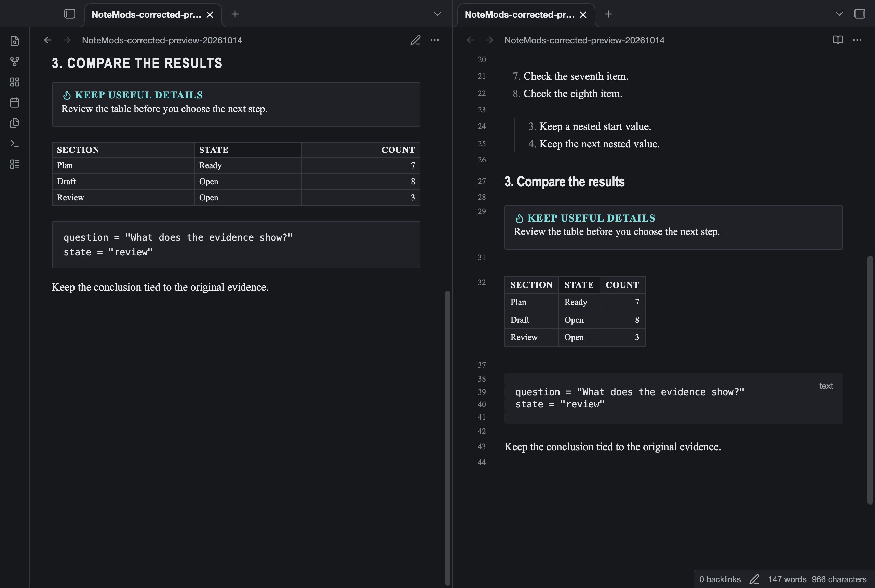Switch right pane to reading view

(x=838, y=40)
